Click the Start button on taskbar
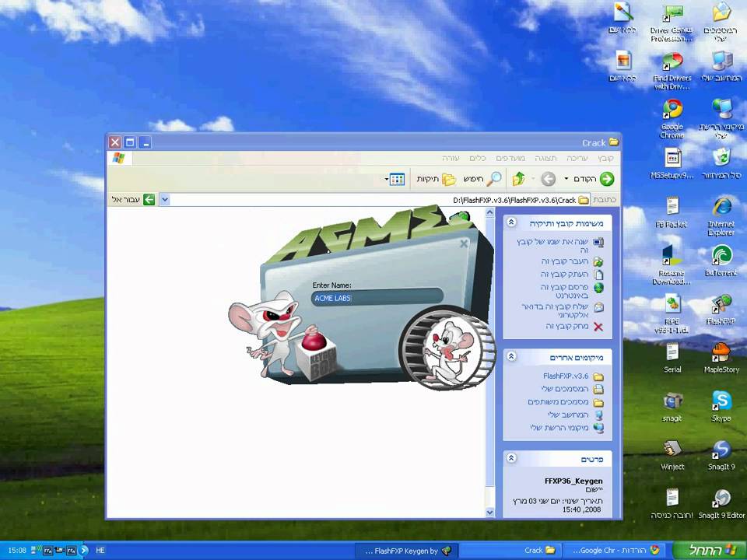The width and height of the screenshot is (747, 560). (710, 550)
